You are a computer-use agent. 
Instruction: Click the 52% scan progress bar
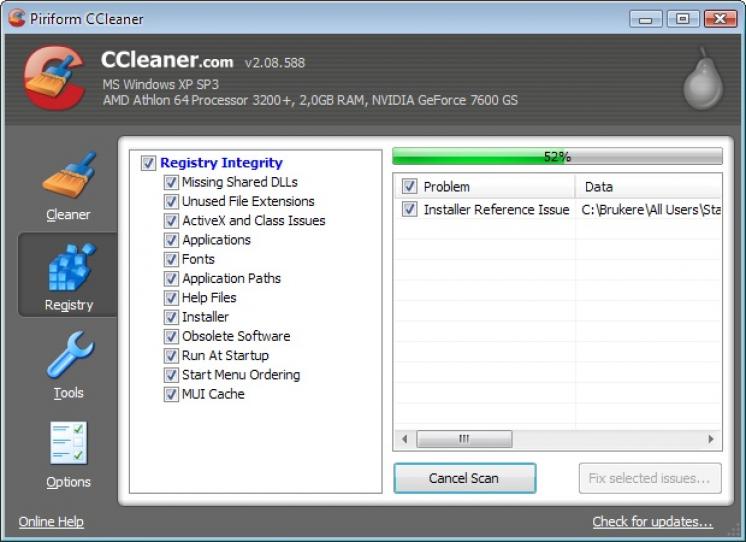557,156
